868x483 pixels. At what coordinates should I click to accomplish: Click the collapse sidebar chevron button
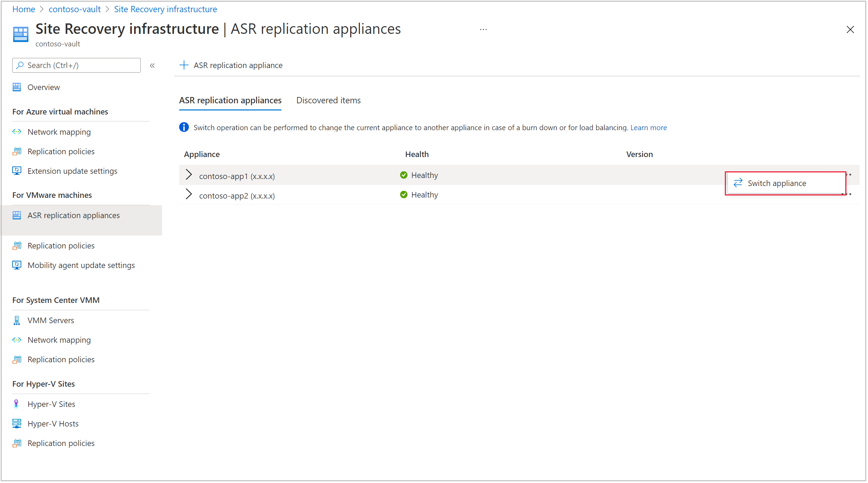pyautogui.click(x=153, y=65)
